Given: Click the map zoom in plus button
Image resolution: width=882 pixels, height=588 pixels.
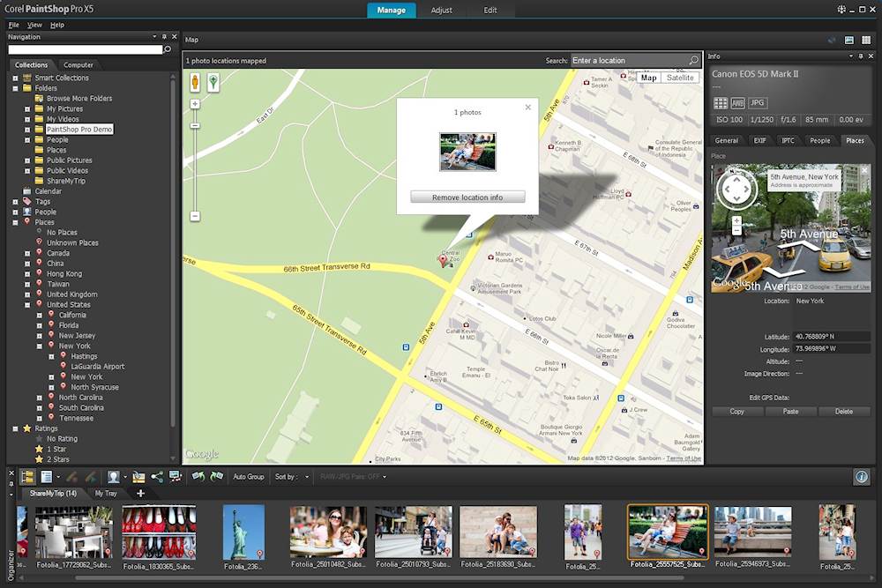Looking at the screenshot, I should coord(195,104).
